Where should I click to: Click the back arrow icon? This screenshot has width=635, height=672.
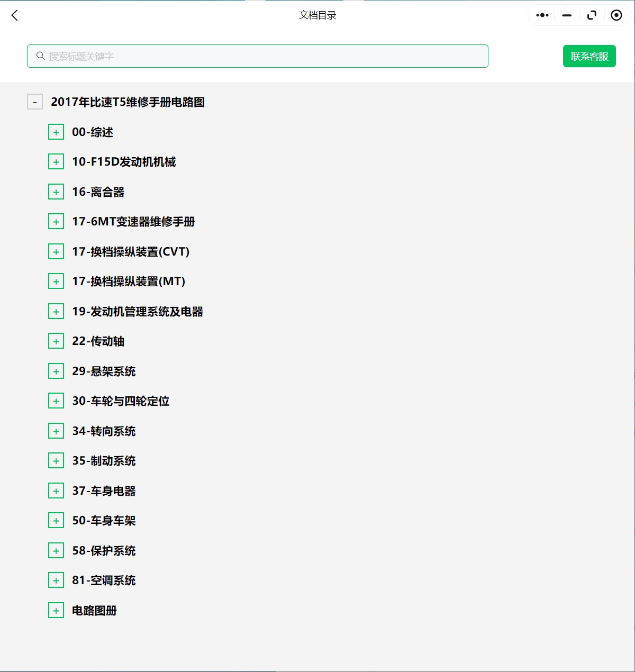[x=15, y=15]
